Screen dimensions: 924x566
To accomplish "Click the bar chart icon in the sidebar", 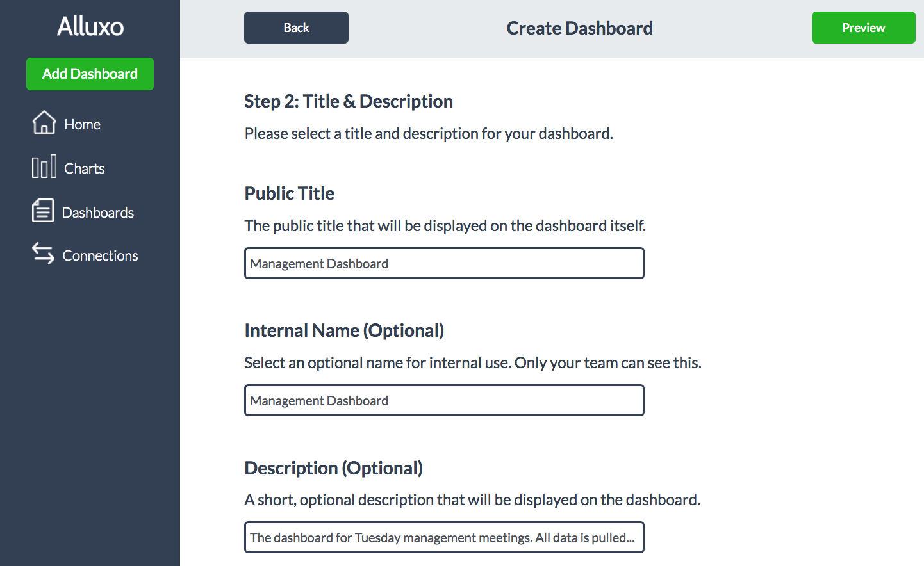I will tap(44, 167).
